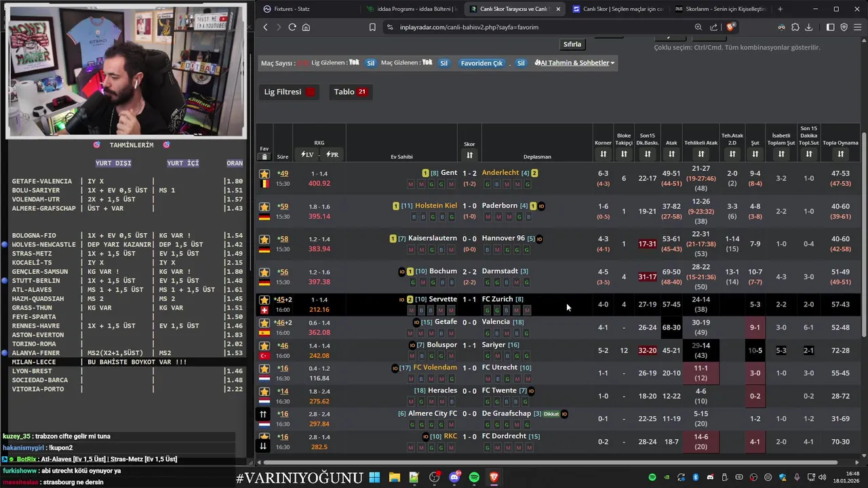Open the Brave Shields icon
This screenshot has width=868, height=488.
(730, 27)
